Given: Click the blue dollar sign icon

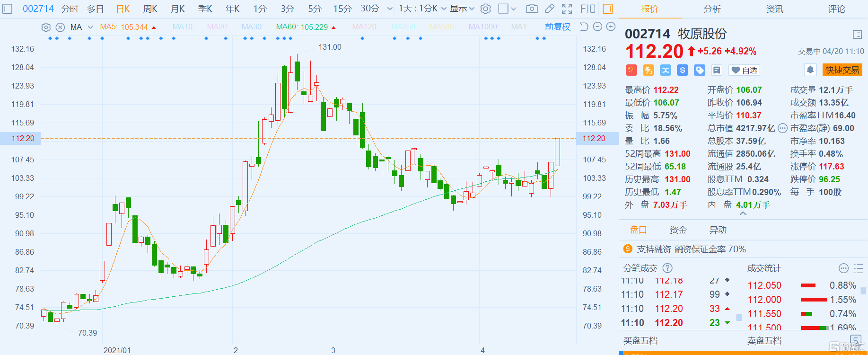Looking at the screenshot, I should click(683, 70).
